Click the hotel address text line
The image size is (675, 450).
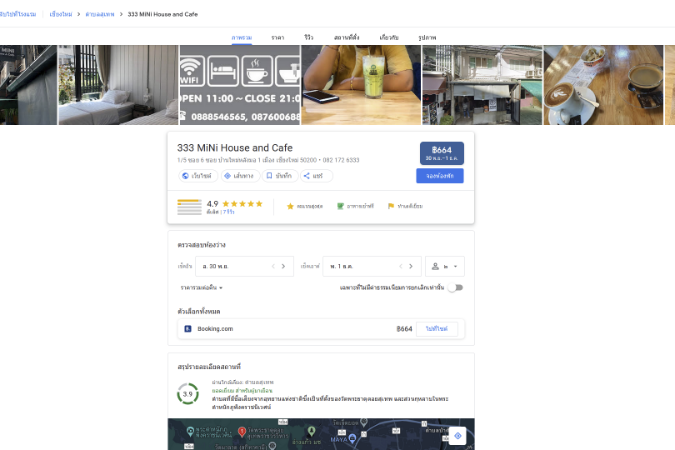coord(268,160)
